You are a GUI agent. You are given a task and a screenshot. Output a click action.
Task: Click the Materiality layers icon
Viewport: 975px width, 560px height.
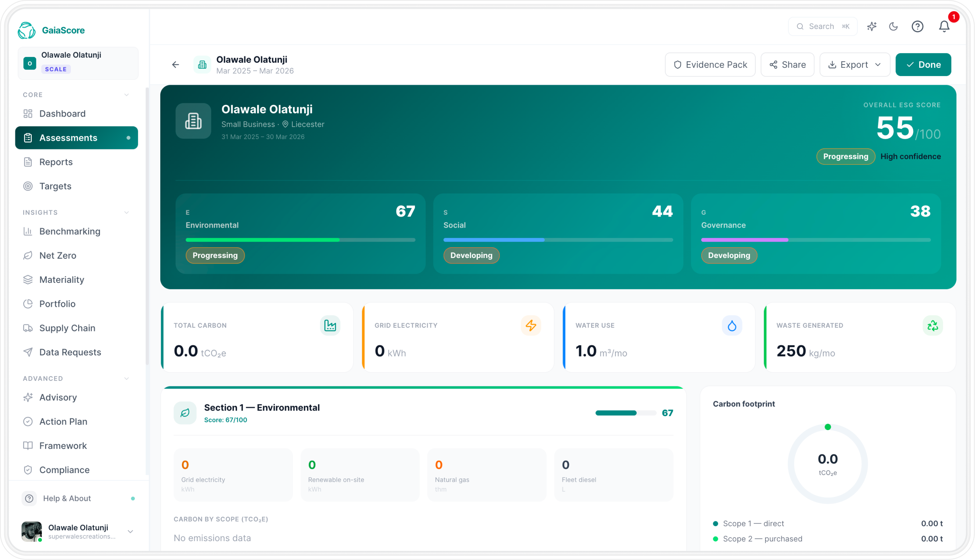click(x=28, y=280)
